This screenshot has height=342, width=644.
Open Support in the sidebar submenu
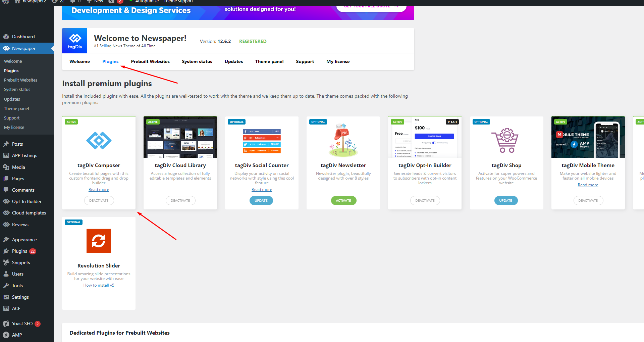tap(12, 118)
